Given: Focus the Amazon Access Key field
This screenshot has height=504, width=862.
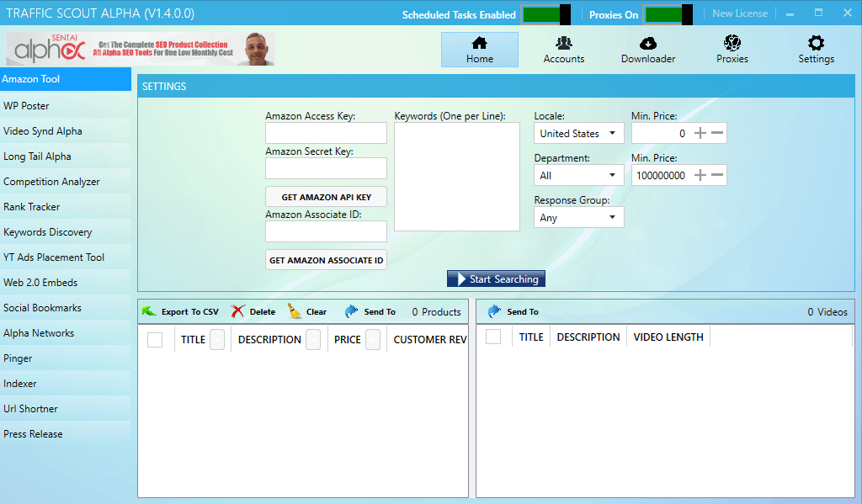Looking at the screenshot, I should point(326,133).
